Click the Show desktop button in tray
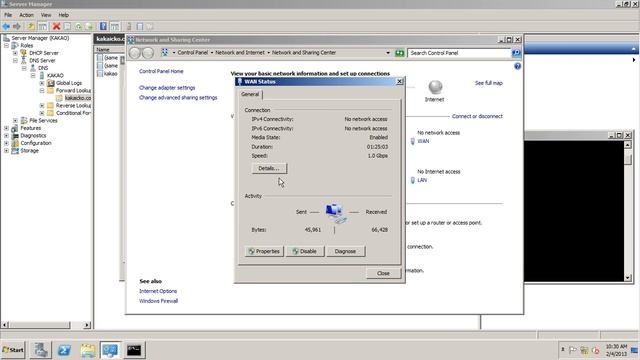Screen dimensions: 640x360 pyautogui.click(x=635, y=350)
